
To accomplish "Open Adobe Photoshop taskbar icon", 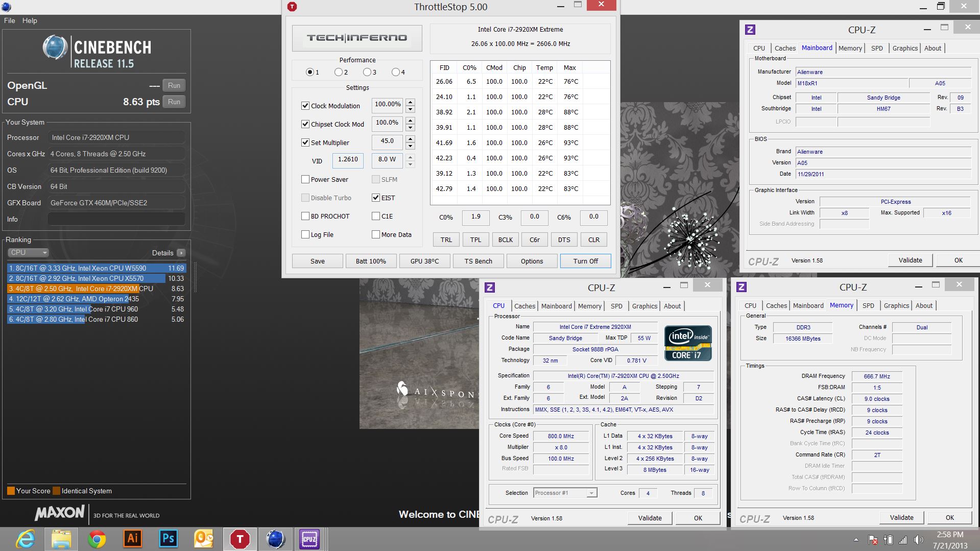I will [x=168, y=539].
